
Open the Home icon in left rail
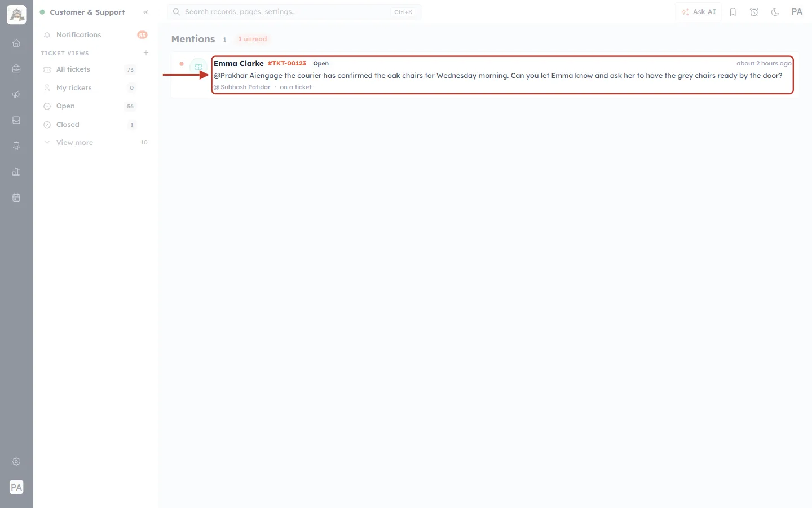(x=16, y=43)
